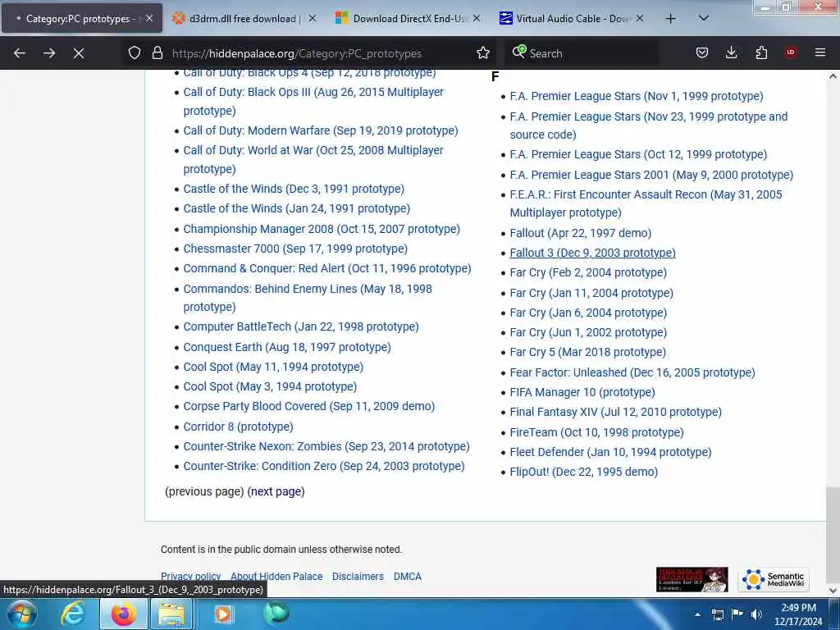The image size is (840, 630).
Task: Open the Pocket save icon
Action: coord(702,52)
